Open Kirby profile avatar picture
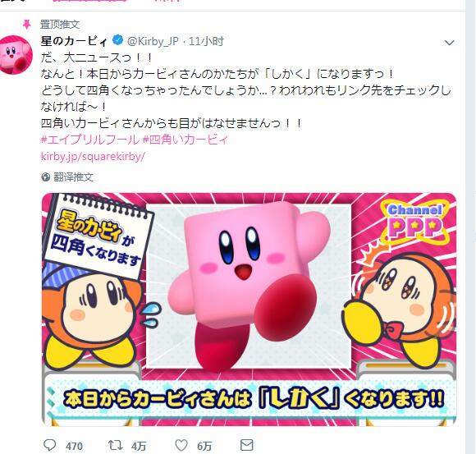This screenshot has width=476, height=454. point(16,55)
